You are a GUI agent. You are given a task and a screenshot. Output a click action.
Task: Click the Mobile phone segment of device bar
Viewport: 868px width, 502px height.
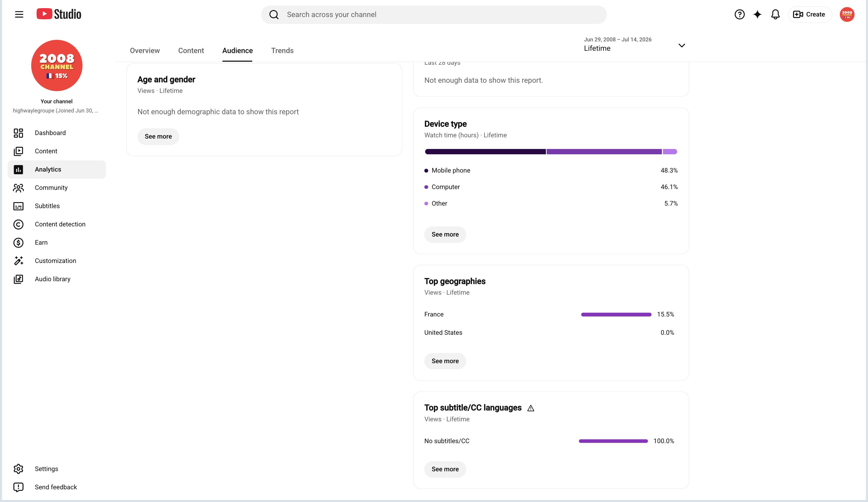[485, 152]
